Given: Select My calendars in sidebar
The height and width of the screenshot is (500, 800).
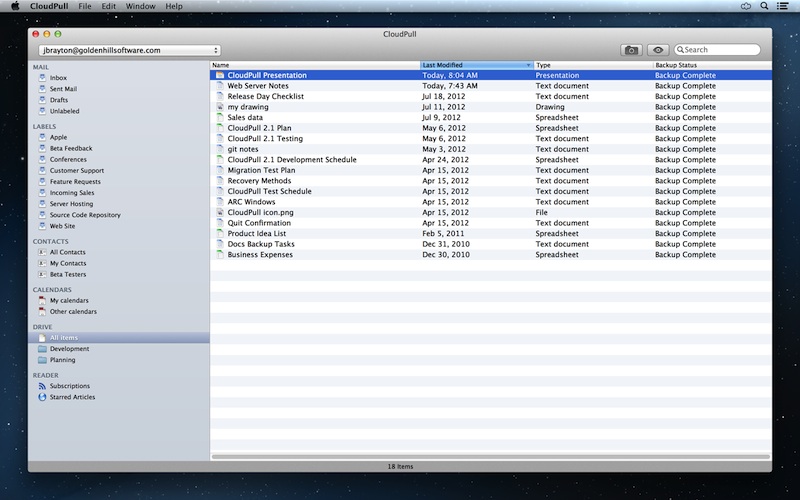Looking at the screenshot, I should point(68,300).
